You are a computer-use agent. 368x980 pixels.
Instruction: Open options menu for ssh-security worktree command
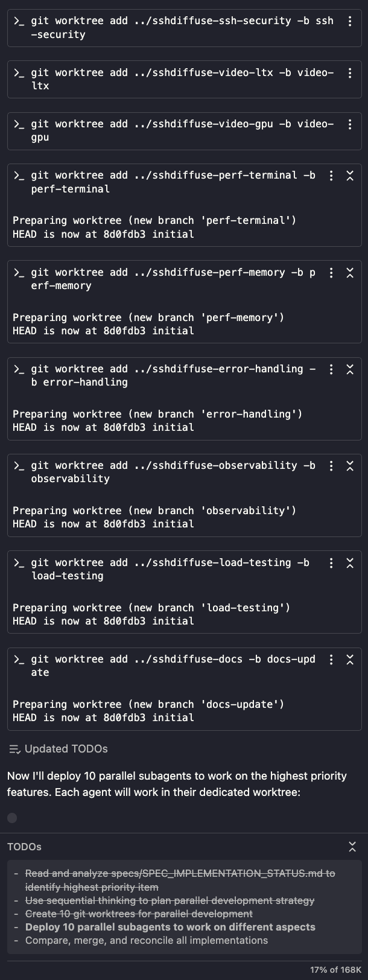pos(350,21)
